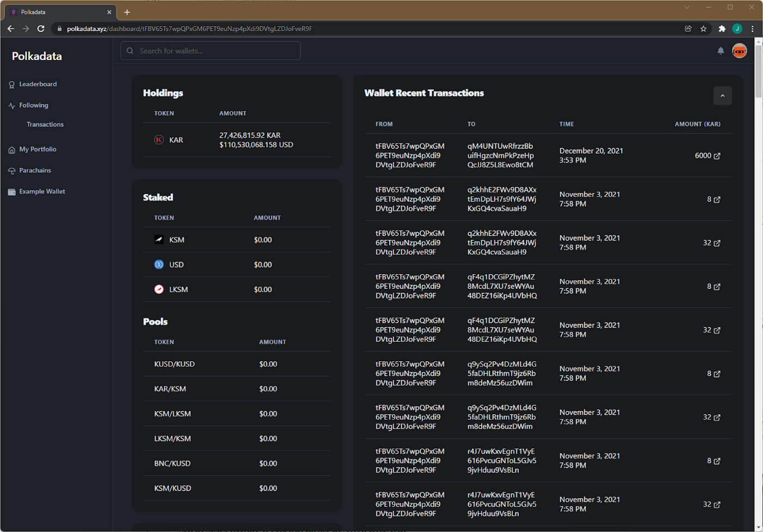Click the KSM token icon in Staked
The width and height of the screenshot is (763, 532).
(x=159, y=239)
